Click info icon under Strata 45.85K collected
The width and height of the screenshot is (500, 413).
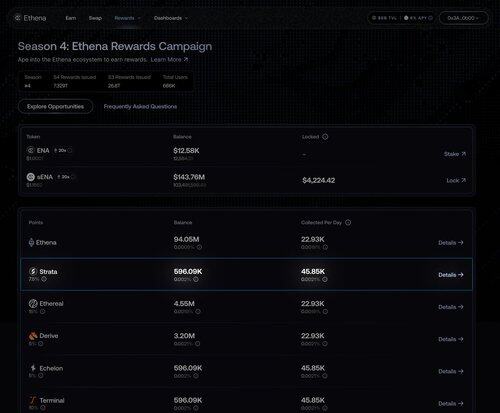point(325,279)
